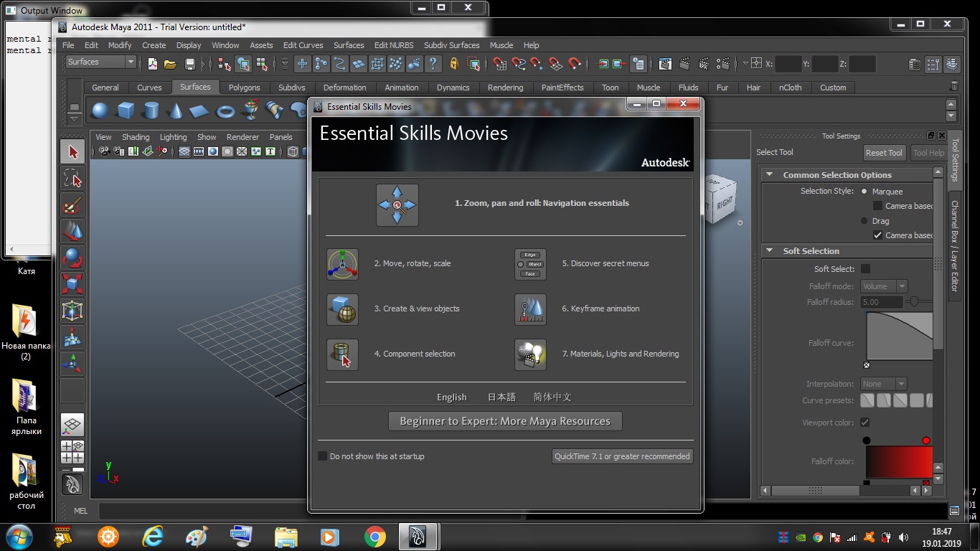Choose the 日本語 language link

501,397
